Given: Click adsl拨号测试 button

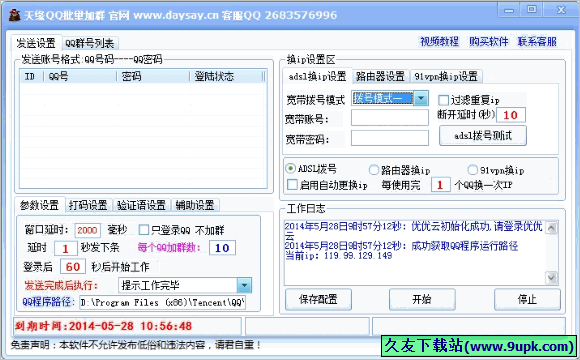Looking at the screenshot, I should [x=483, y=136].
